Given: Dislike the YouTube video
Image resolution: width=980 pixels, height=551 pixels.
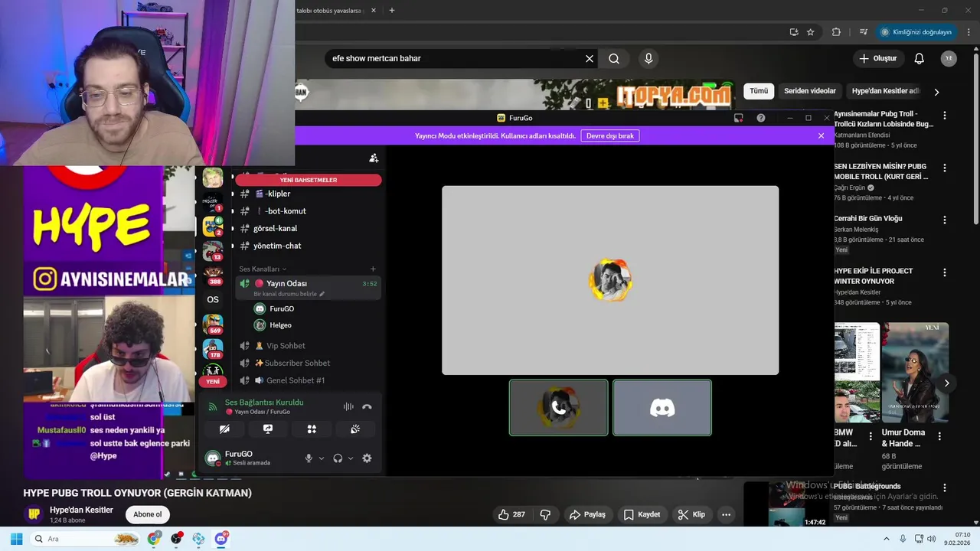Looking at the screenshot, I should pyautogui.click(x=546, y=514).
